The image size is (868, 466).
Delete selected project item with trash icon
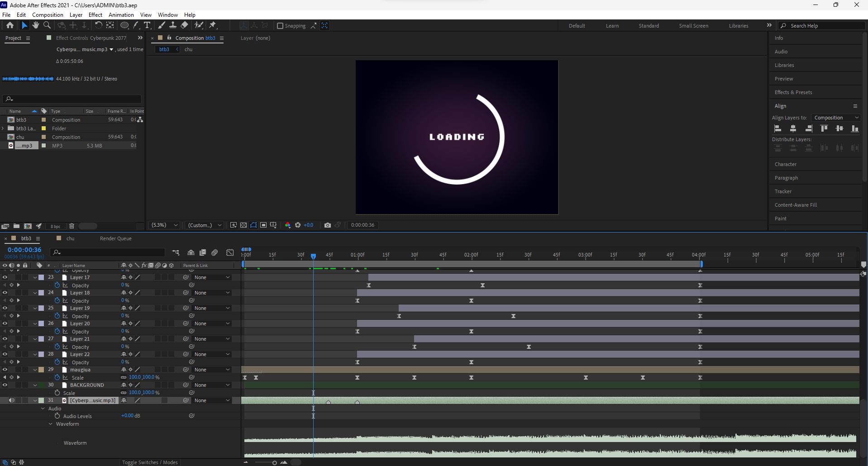point(72,226)
